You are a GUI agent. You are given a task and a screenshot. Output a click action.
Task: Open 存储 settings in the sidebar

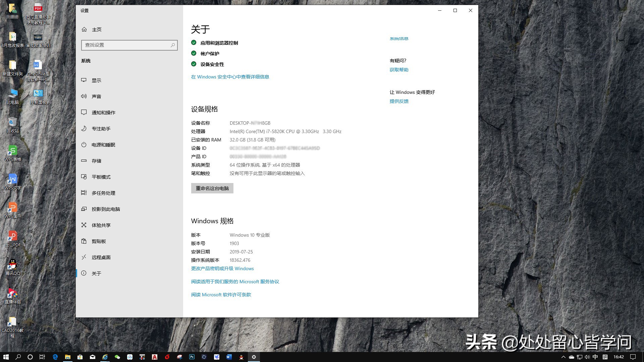coord(97,161)
